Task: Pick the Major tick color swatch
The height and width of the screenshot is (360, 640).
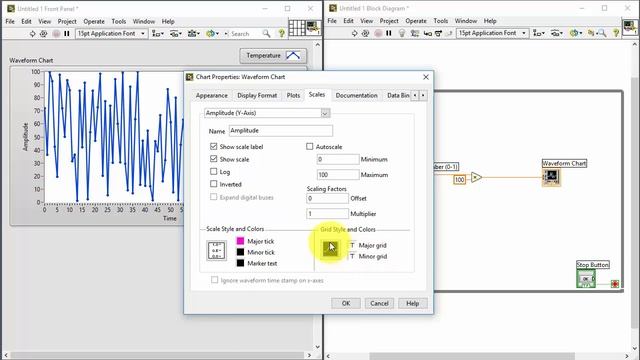Action: pos(240,241)
